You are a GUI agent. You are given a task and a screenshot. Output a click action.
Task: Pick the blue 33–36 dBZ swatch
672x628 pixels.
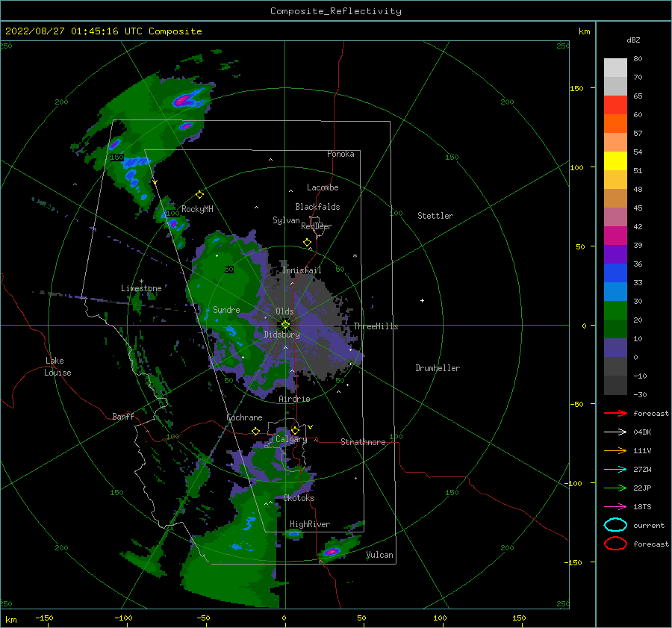tap(615, 273)
